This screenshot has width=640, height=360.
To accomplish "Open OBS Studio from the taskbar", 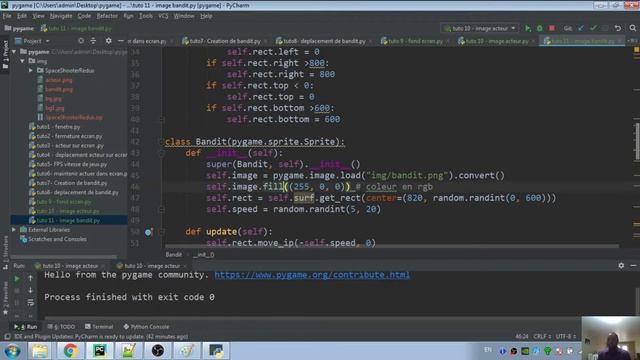I will (158, 351).
